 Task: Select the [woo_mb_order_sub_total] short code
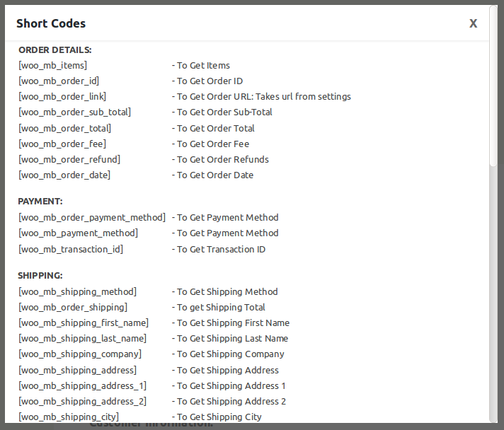click(x=74, y=112)
